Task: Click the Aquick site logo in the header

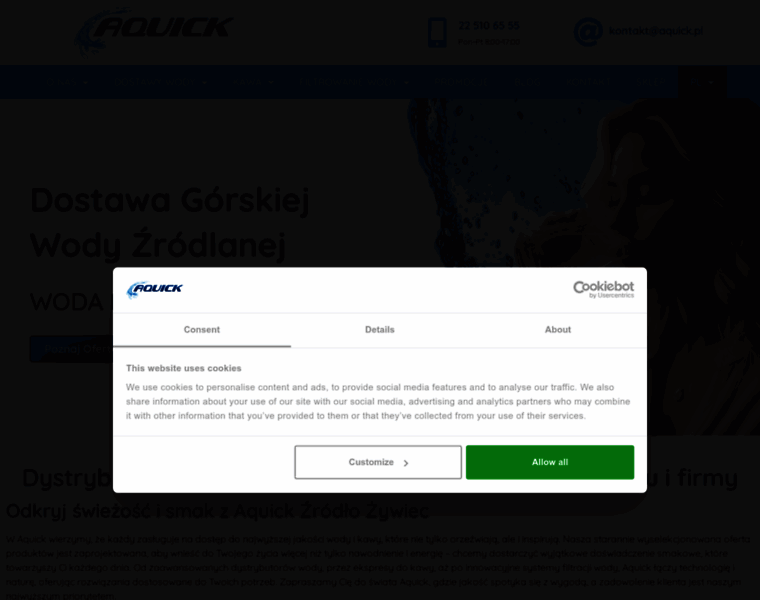Action: point(154,32)
